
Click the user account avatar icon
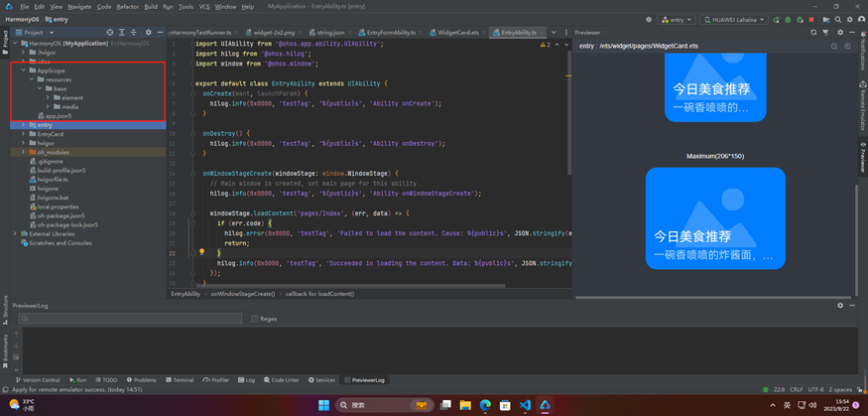tap(861, 20)
